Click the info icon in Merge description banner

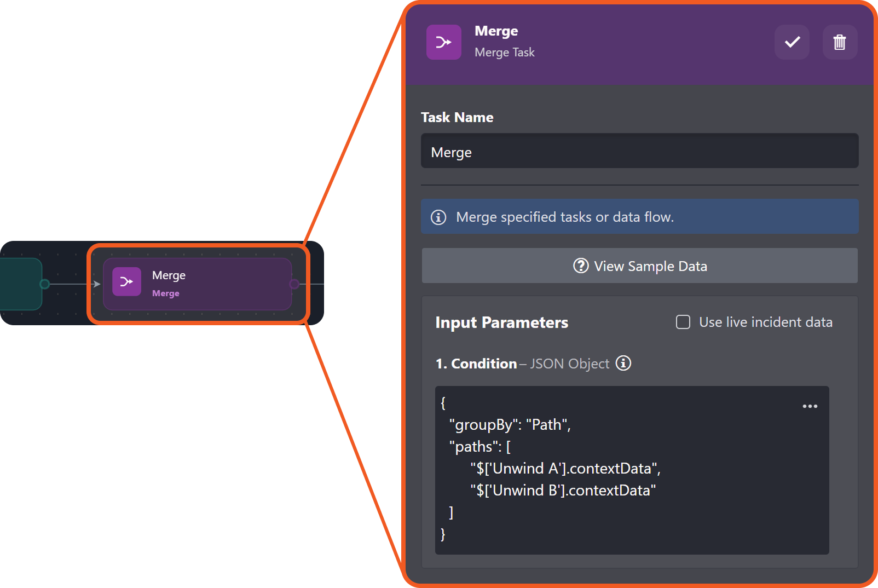438,217
